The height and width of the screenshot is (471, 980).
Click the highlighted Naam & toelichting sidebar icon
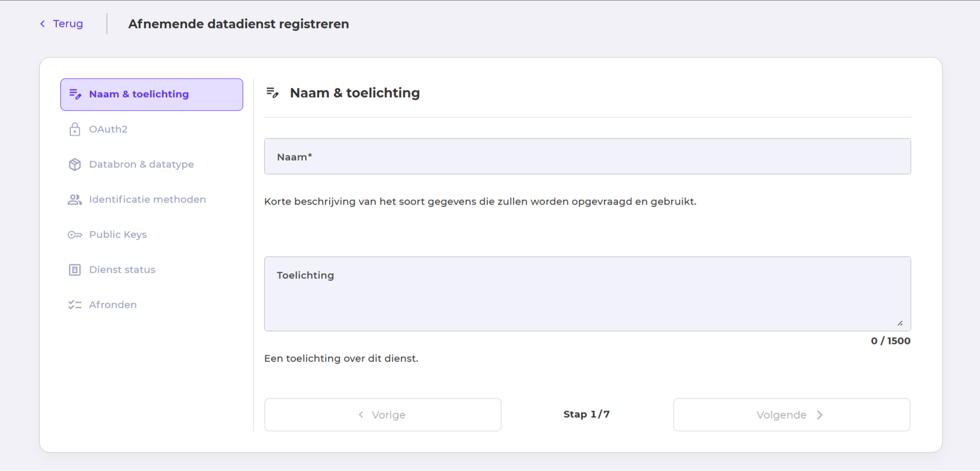75,94
